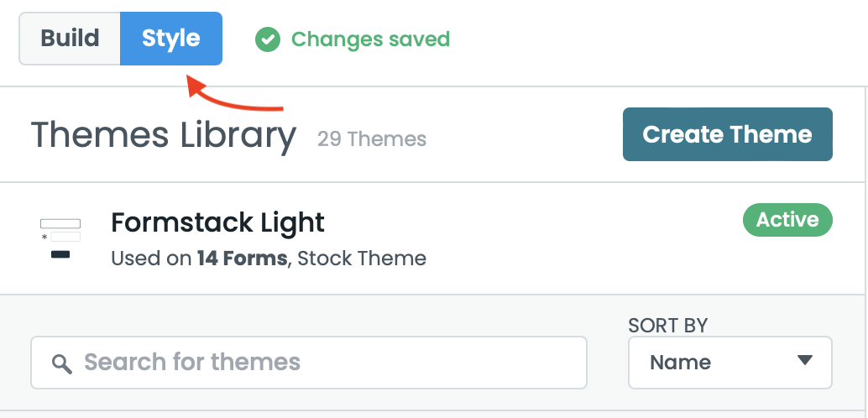Viewport: 868px width, 418px height.
Task: Click the Themes Library heading
Action: coord(164,135)
